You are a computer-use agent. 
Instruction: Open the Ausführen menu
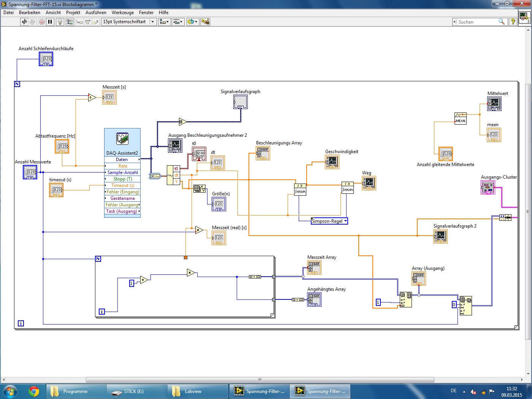(96, 13)
